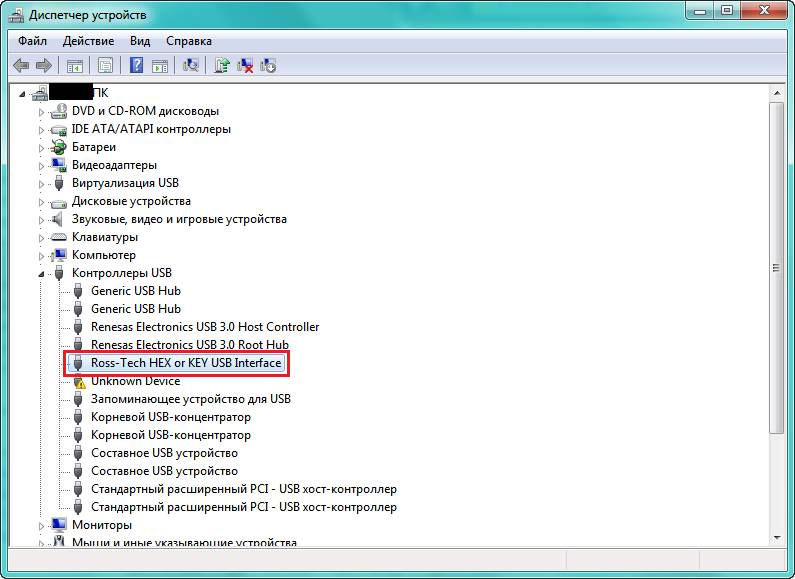Select Ross-Tech HEX or KEY USB Interface
Screen dimensions: 795x579
pos(186,363)
